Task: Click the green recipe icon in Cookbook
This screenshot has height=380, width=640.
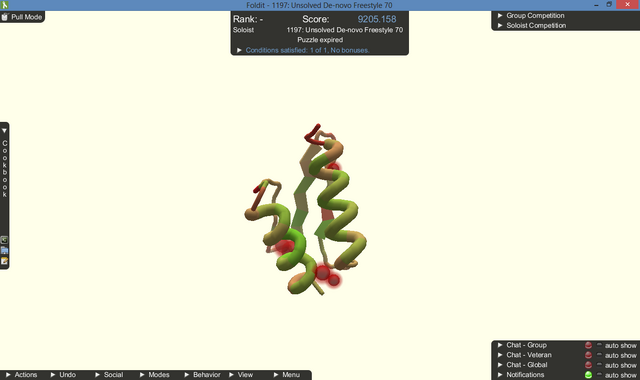Action: tap(4, 240)
